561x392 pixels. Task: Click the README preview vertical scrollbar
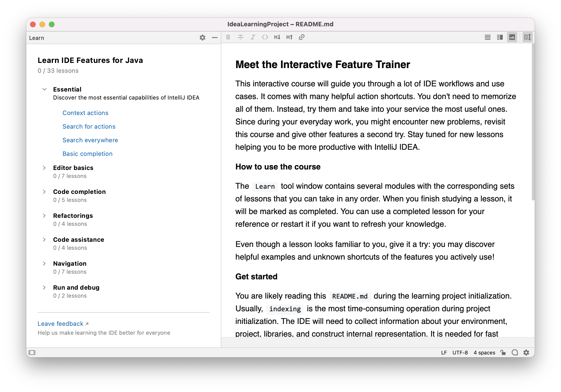[533, 122]
